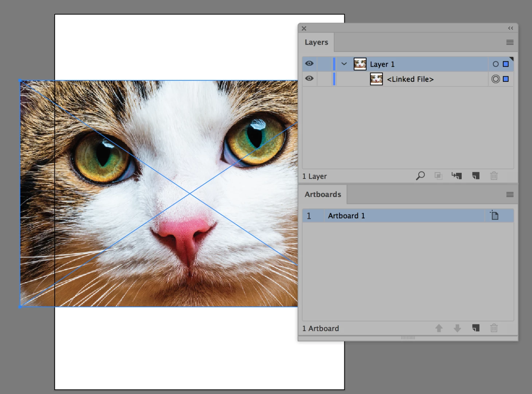
Task: Click Move Down arrow in Artboards panel
Action: [x=457, y=328]
